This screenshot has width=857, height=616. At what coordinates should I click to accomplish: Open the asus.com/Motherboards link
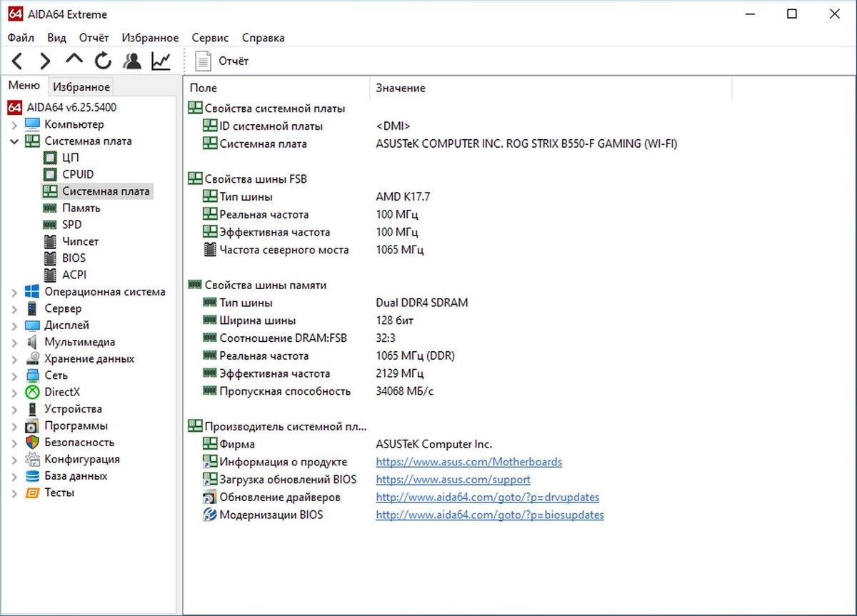pyautogui.click(x=469, y=462)
